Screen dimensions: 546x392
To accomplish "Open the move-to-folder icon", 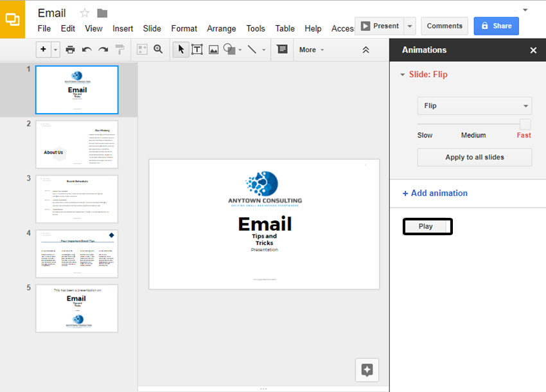I will (x=102, y=13).
